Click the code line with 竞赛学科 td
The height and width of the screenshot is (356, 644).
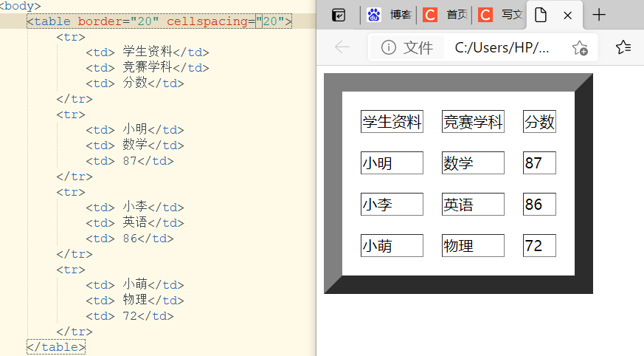coord(148,67)
